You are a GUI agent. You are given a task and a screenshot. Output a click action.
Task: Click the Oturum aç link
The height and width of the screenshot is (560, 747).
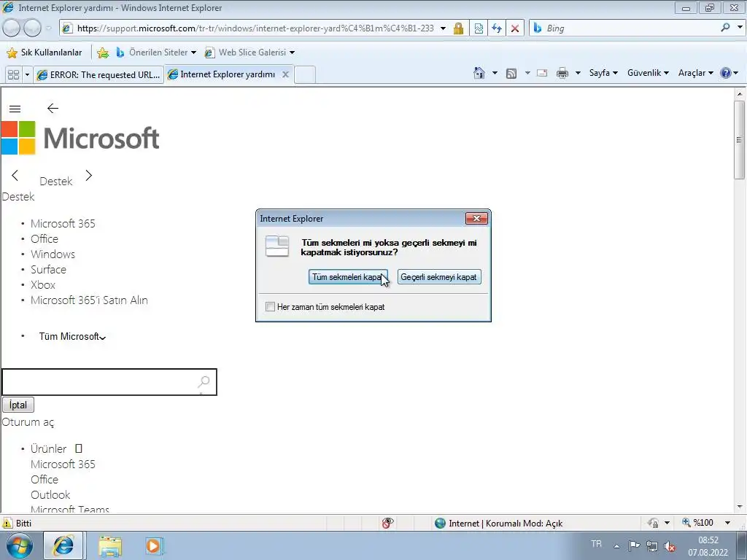click(x=28, y=422)
